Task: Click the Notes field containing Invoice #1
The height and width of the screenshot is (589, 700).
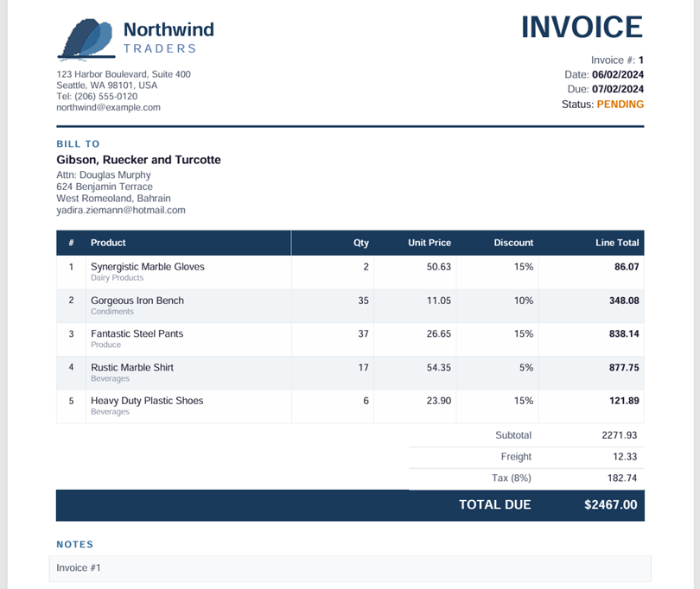Action: pos(349,568)
